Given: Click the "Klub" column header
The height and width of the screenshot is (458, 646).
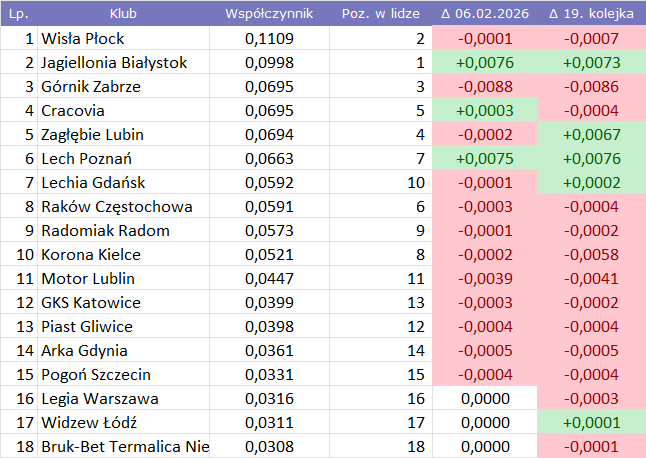Looking at the screenshot, I should coord(123,15).
